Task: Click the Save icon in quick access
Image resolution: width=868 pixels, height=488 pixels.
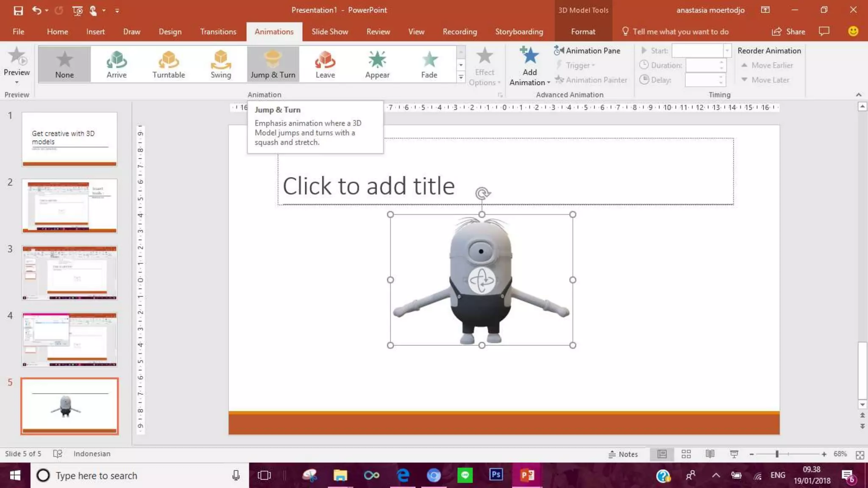Action: pos(18,10)
